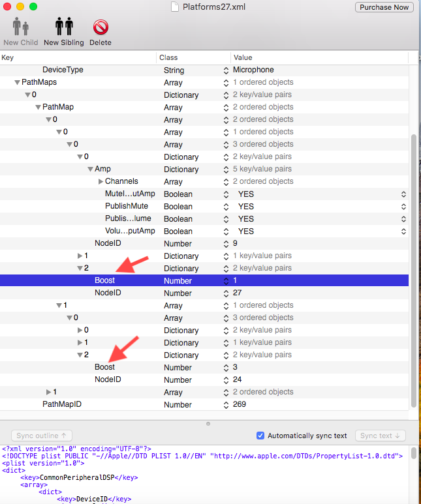Open class stepper for NodeID 27 row
The height and width of the screenshot is (504, 421).
[x=226, y=293]
